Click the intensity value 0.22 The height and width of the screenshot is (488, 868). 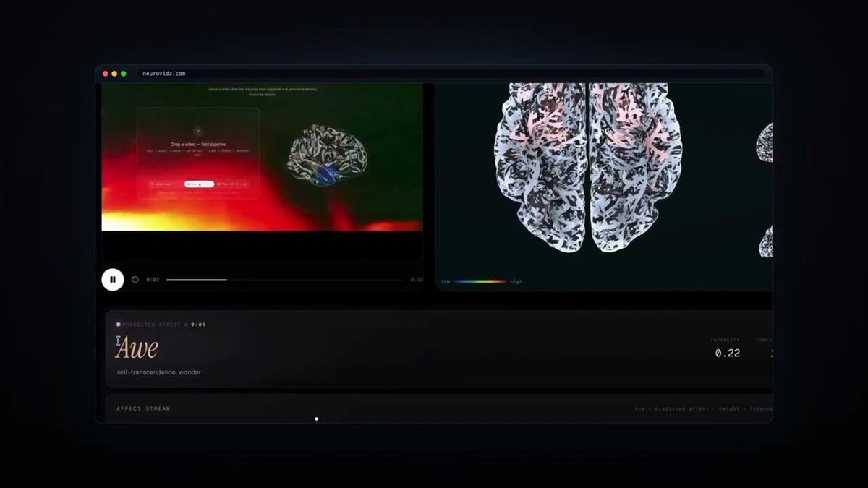(728, 354)
